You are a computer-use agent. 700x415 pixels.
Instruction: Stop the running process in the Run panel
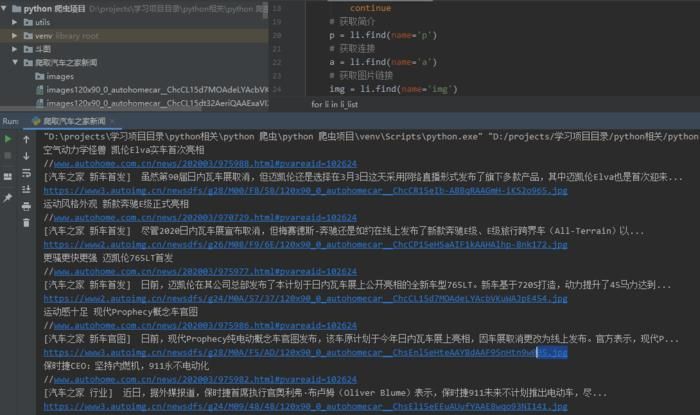coord(8,156)
